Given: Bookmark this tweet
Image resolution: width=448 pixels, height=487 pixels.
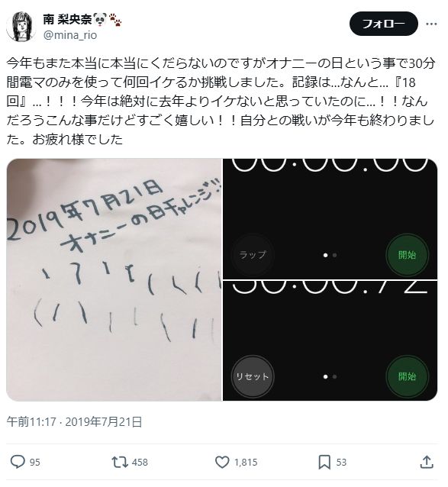Looking at the screenshot, I should [324, 462].
